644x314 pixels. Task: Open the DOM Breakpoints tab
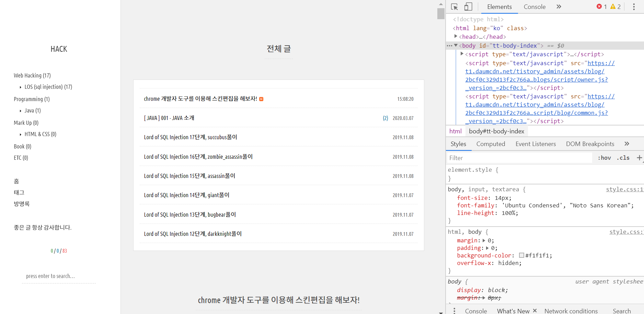[x=590, y=144]
